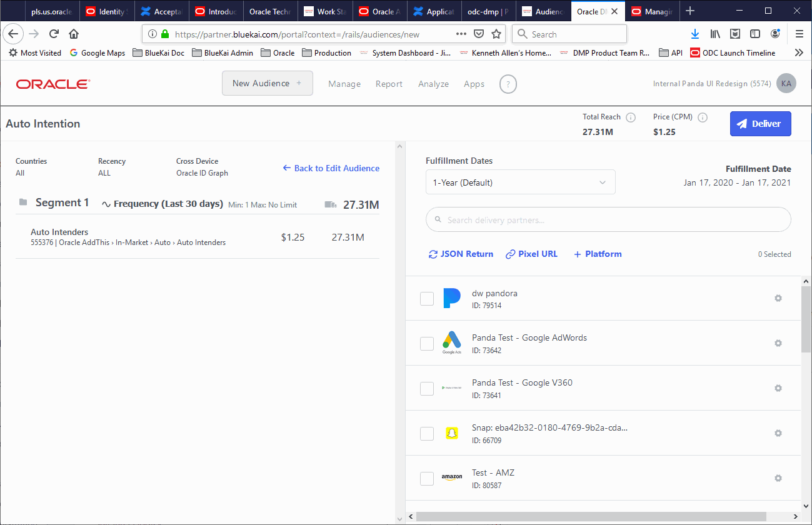
Task: Go back with the browser back arrow
Action: (14, 34)
